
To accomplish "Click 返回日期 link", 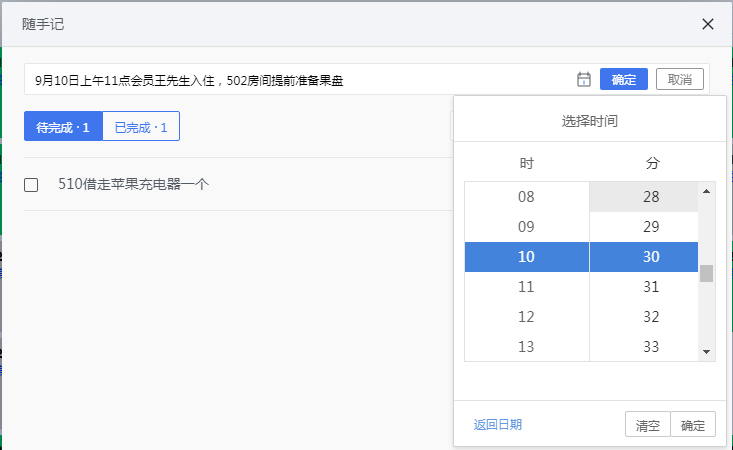I will click(x=497, y=424).
